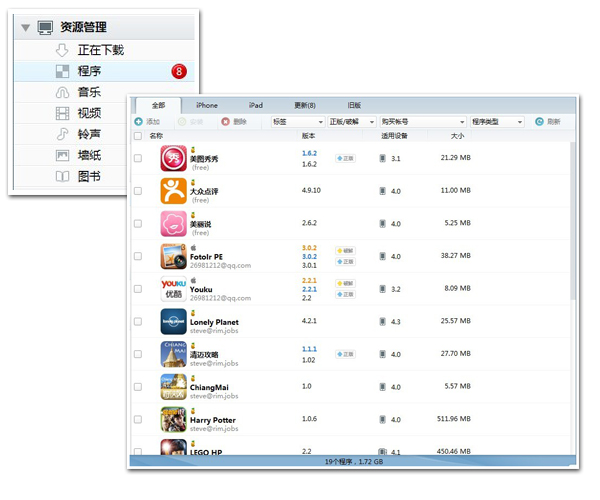Open the 标签 dropdown
This screenshot has width=600, height=500.
coord(298,122)
